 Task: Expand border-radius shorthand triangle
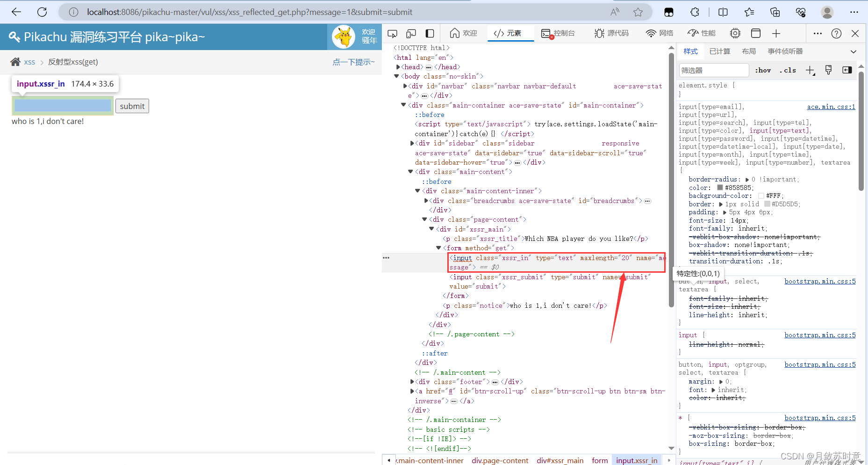[747, 180]
